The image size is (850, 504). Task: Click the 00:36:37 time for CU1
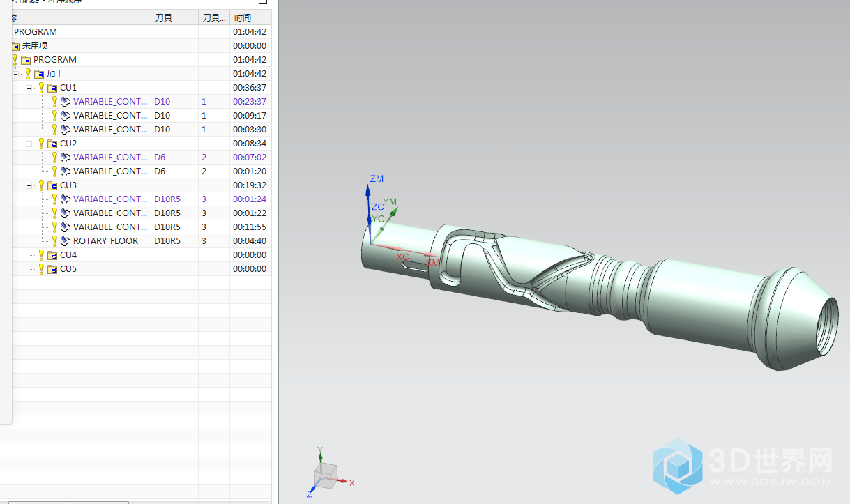coord(250,88)
